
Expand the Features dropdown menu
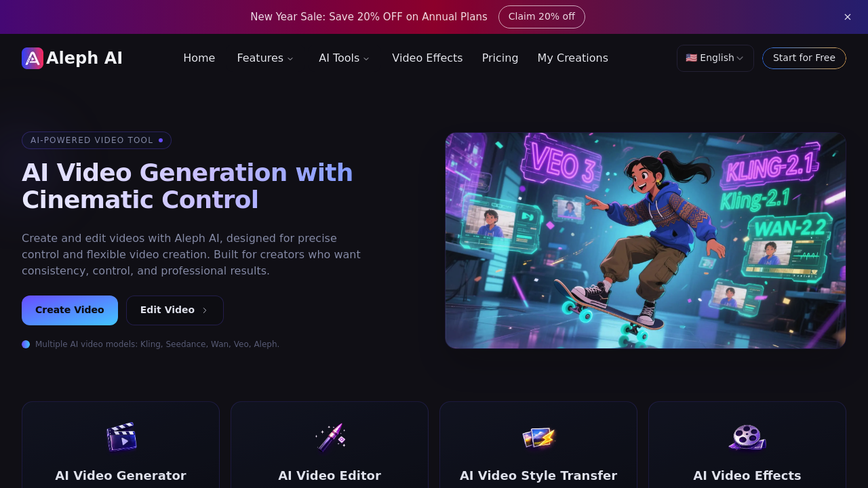[264, 58]
